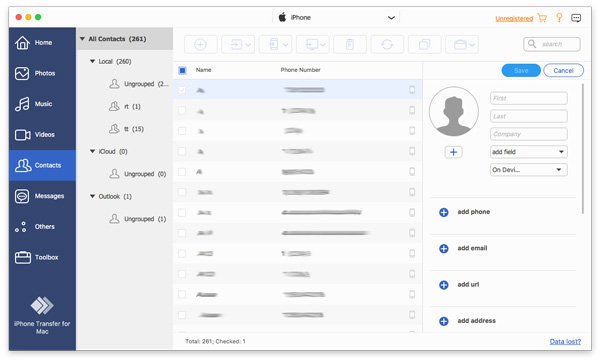Click the add email plus icon
This screenshot has width=600, height=361.
443,248
